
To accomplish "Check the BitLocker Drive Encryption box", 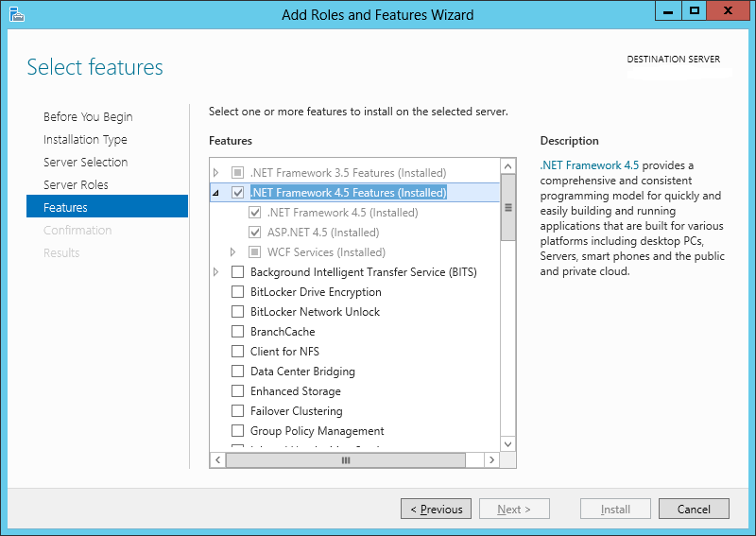I will point(238,292).
